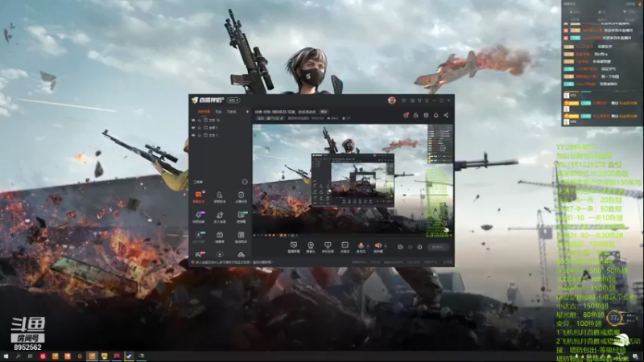Click the notice text in the status bar
The height and width of the screenshot is (362, 644).
(234, 262)
